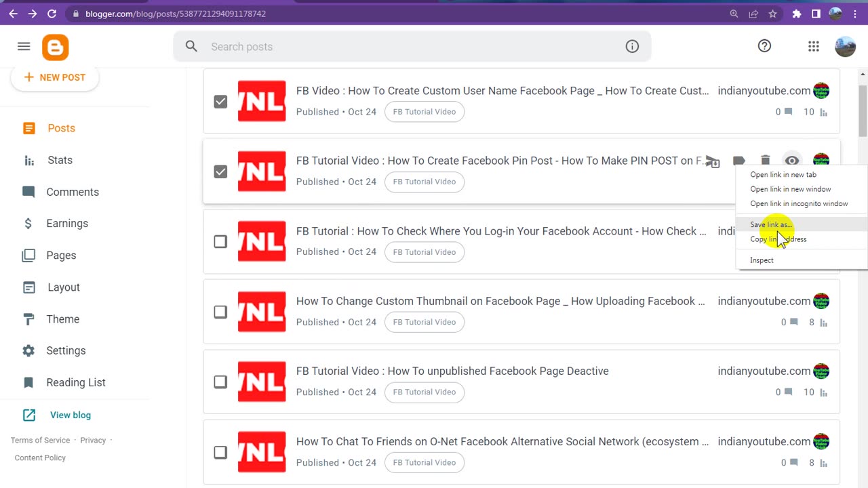868x488 pixels.
Task: Click stats bars icon on Custom User Name post
Action: pyautogui.click(x=824, y=113)
